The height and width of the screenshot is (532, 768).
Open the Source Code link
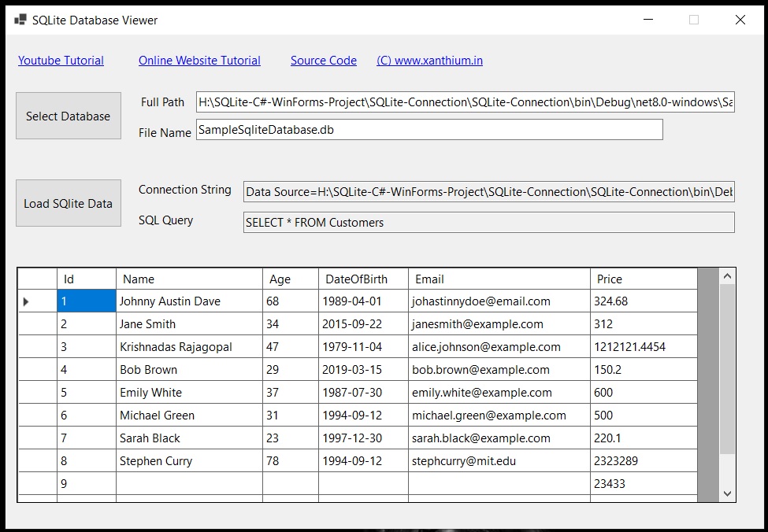click(x=323, y=61)
